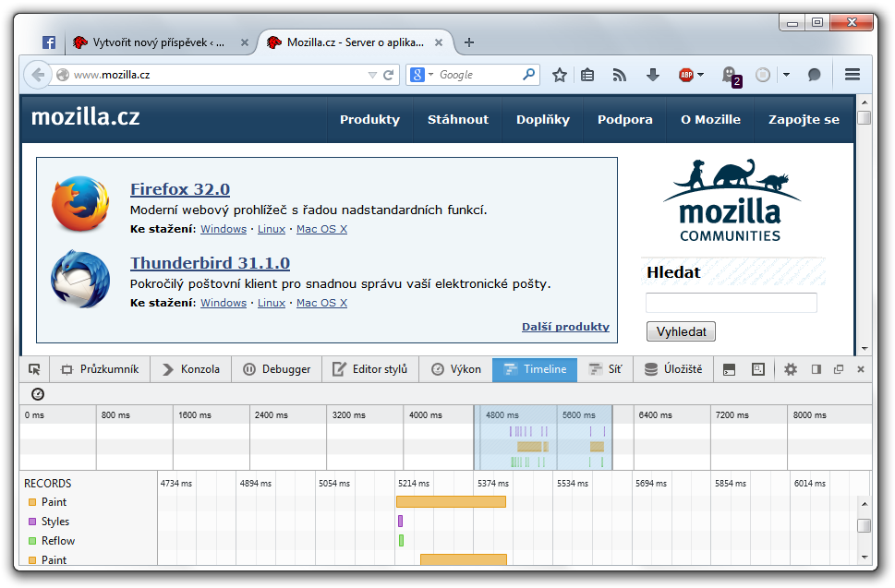Download Firefox for Windows link
The width and height of the screenshot is (895, 588).
pyautogui.click(x=224, y=229)
